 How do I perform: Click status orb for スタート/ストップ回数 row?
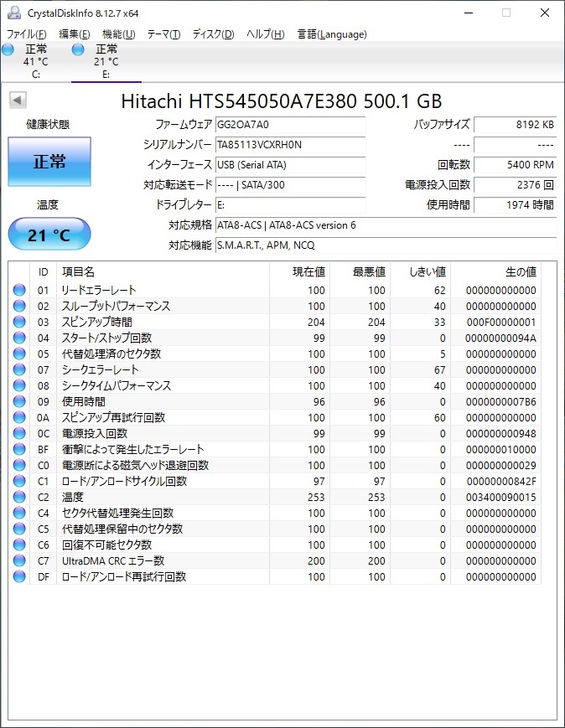(x=19, y=338)
